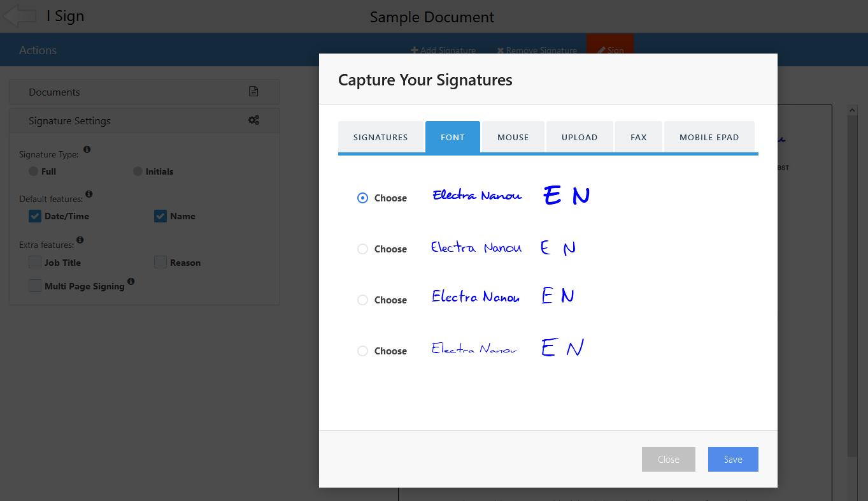Switch to the MOUSE tab
The image size is (868, 501).
coord(513,136)
